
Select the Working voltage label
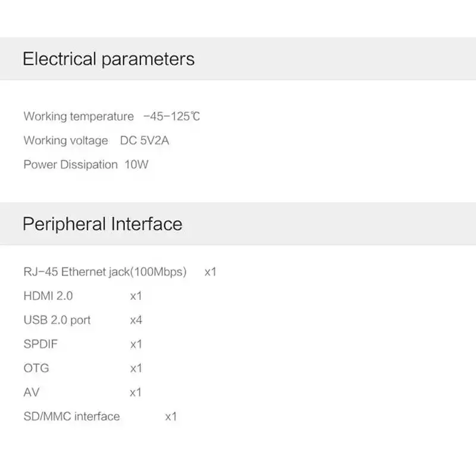pyautogui.click(x=66, y=140)
